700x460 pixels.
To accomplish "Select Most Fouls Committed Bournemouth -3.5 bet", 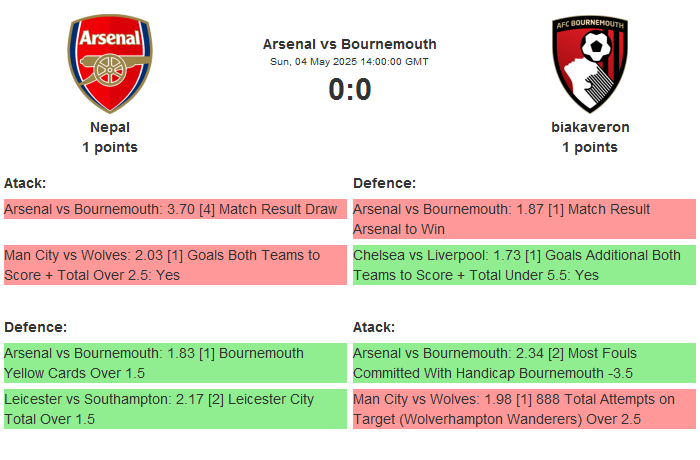I will (x=524, y=363).
